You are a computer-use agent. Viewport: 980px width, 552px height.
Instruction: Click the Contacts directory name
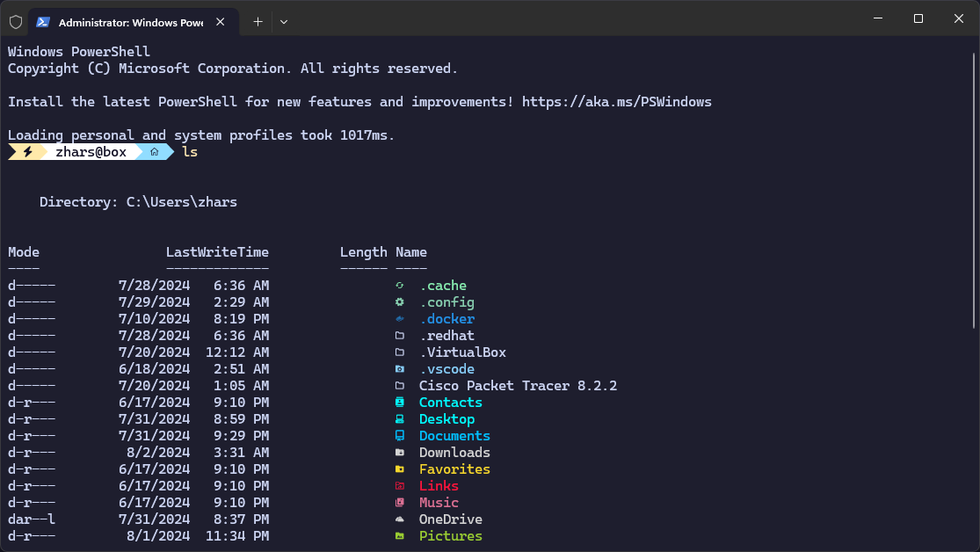451,403
